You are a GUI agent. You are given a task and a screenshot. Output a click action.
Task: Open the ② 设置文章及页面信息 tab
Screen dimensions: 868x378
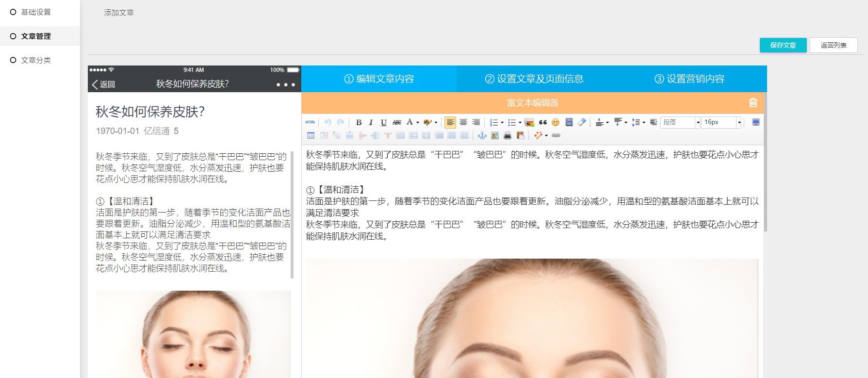coord(534,79)
